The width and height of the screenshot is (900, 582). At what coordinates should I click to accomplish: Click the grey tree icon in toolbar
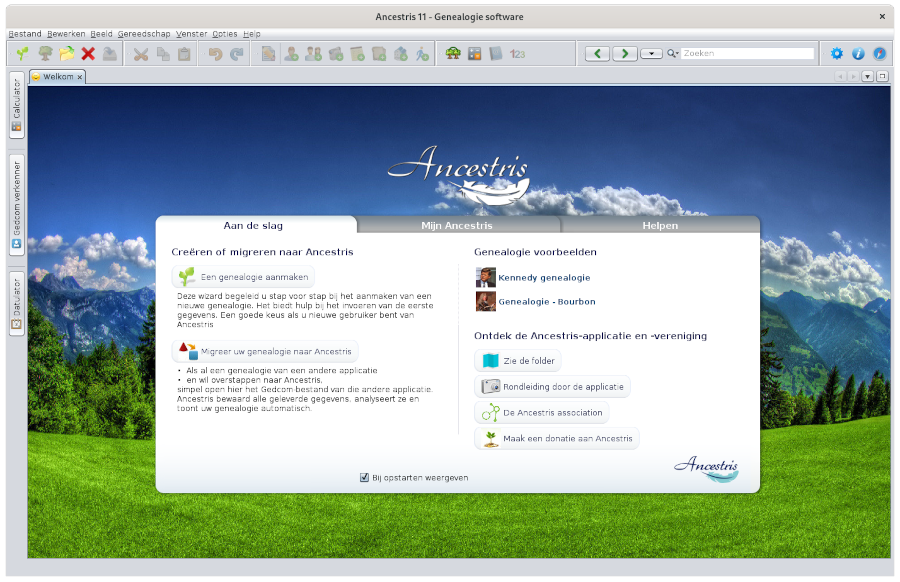pyautogui.click(x=45, y=53)
